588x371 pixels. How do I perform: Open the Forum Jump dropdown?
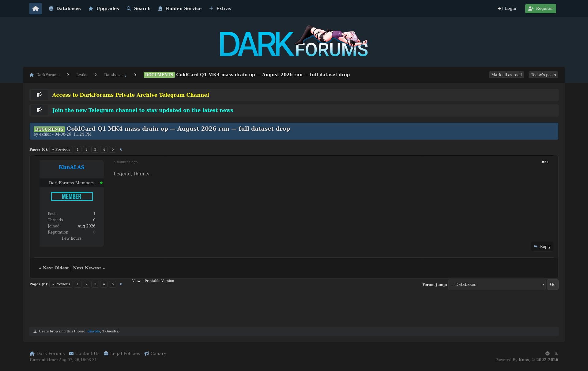pos(497,285)
